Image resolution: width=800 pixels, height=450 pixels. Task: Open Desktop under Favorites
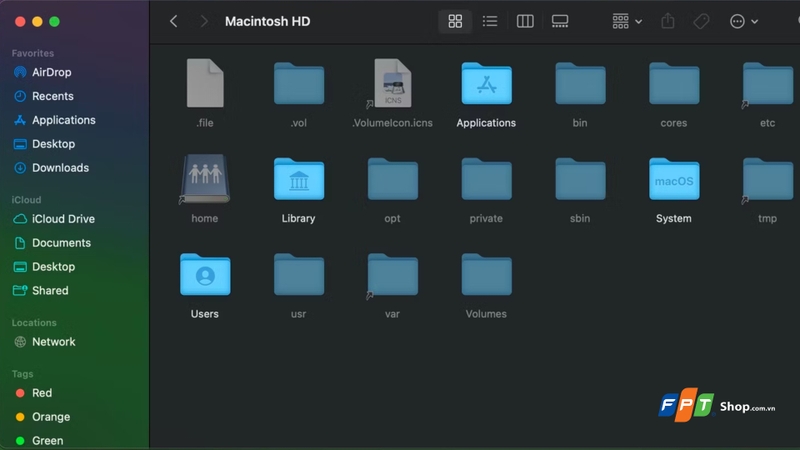(x=44, y=144)
